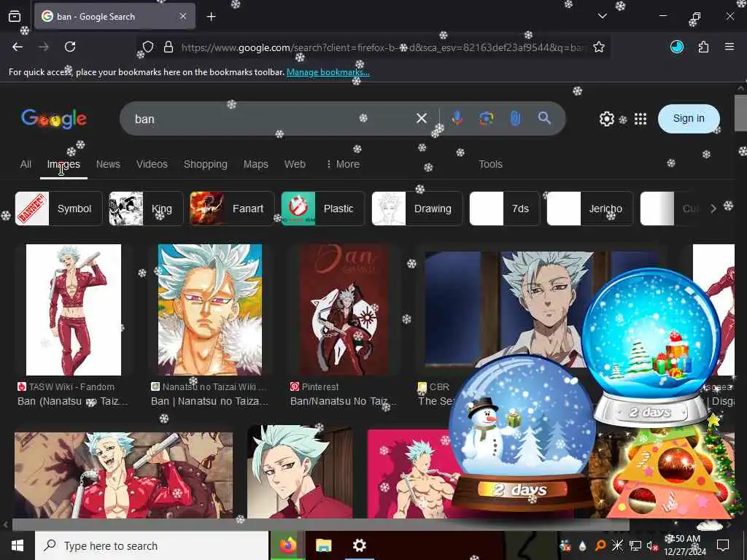Open the tracking protection shield icon
The height and width of the screenshot is (560, 747).
pos(148,47)
